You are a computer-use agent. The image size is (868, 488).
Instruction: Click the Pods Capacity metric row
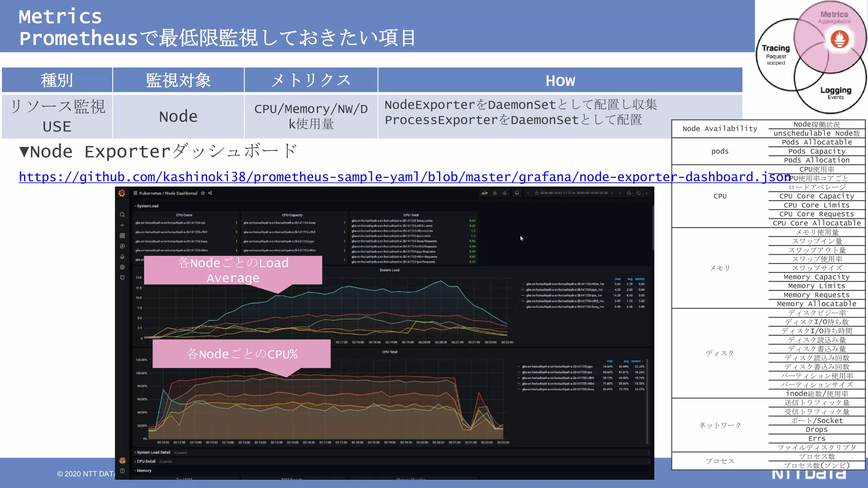817,151
